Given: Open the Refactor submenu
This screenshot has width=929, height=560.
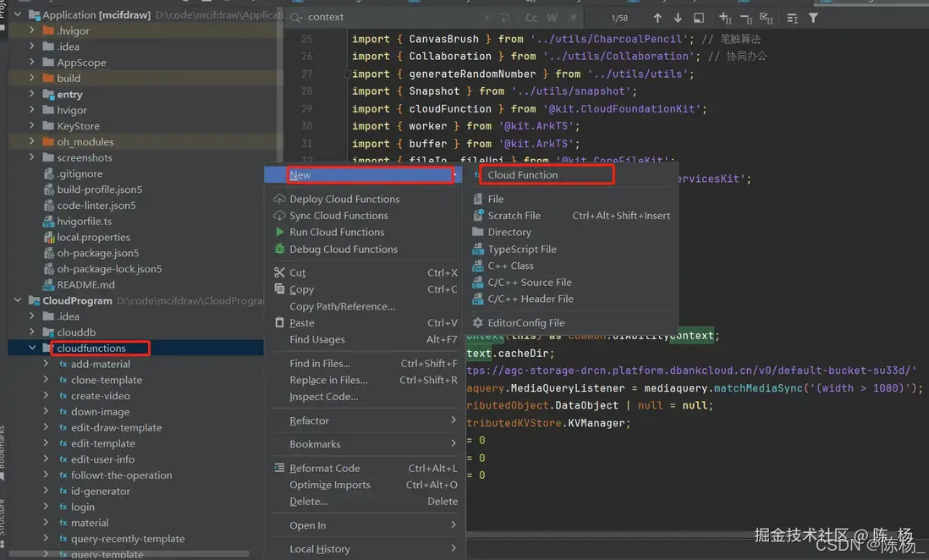Looking at the screenshot, I should [365, 420].
